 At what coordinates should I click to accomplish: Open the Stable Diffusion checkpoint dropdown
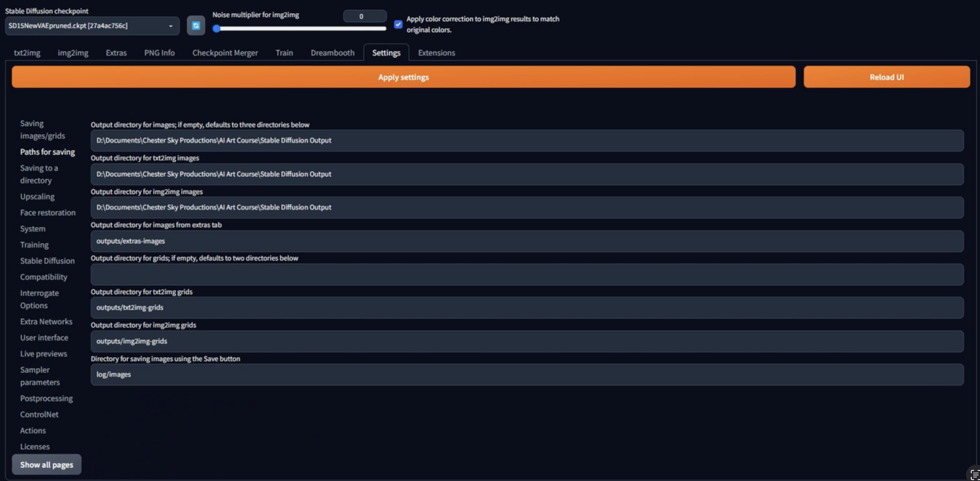pyautogui.click(x=92, y=26)
